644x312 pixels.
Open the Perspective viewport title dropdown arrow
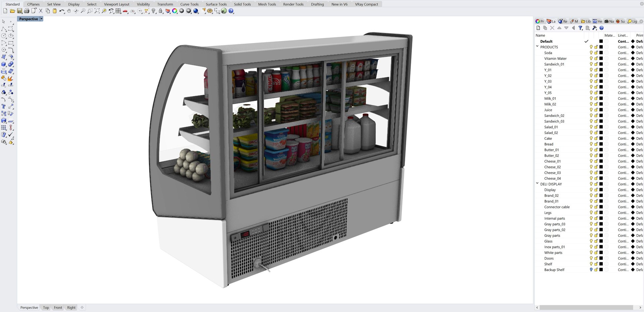(42, 19)
